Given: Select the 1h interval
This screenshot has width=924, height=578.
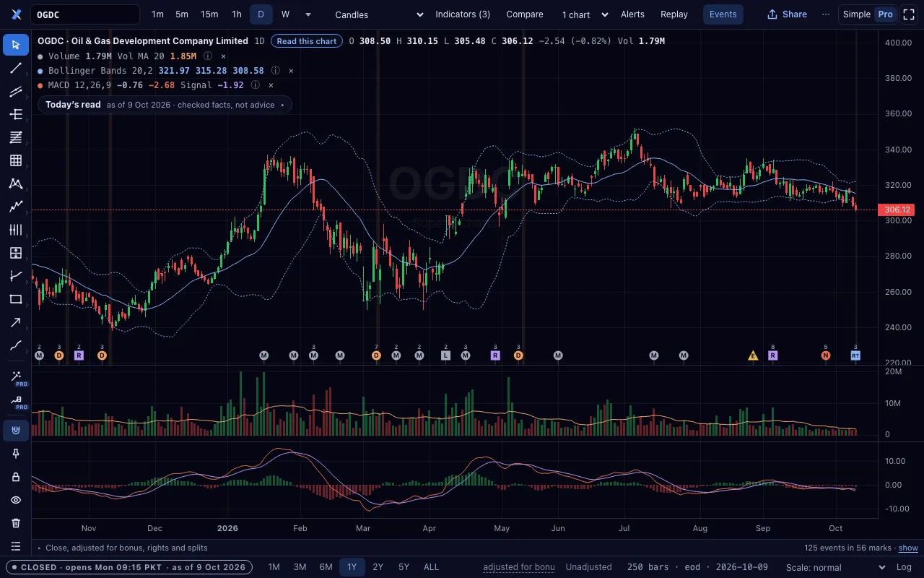Looking at the screenshot, I should tap(237, 14).
